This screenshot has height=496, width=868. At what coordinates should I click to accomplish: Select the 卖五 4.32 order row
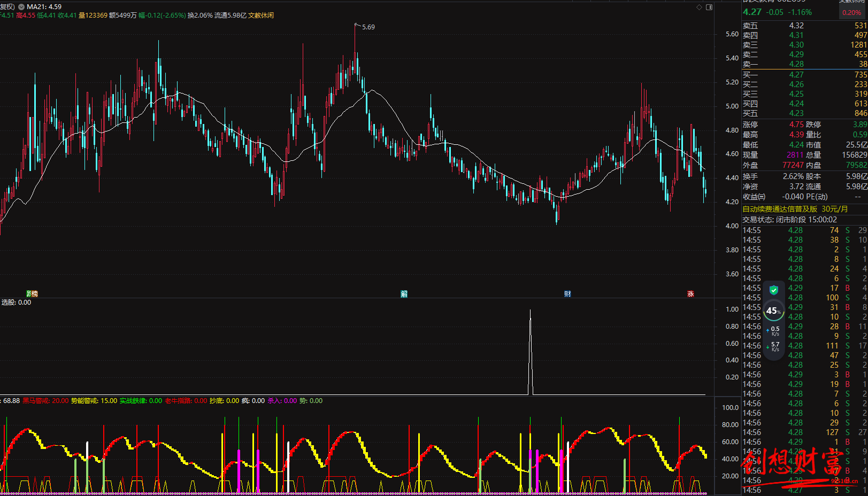[x=805, y=26]
